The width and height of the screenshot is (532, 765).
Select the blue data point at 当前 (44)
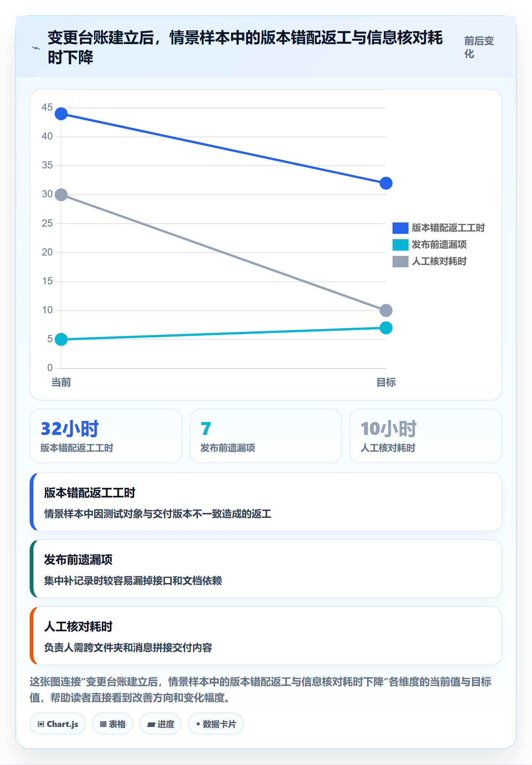click(61, 114)
